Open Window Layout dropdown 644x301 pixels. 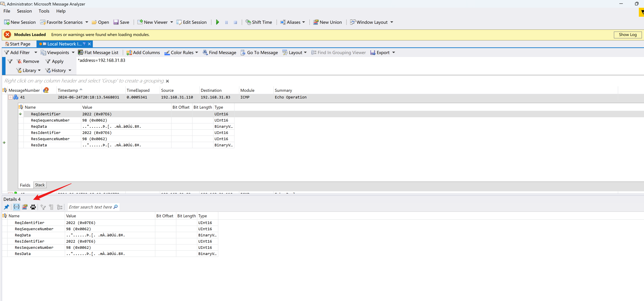pos(371,22)
